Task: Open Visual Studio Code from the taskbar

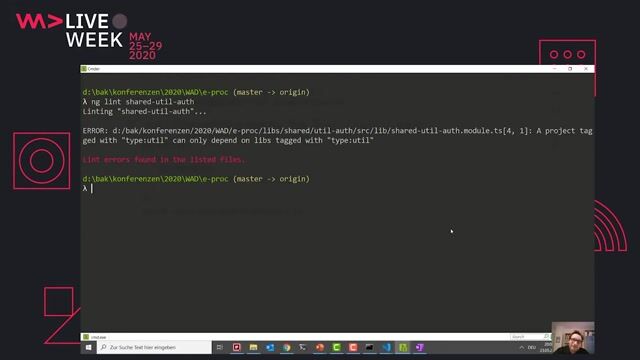Action: pyautogui.click(x=386, y=347)
